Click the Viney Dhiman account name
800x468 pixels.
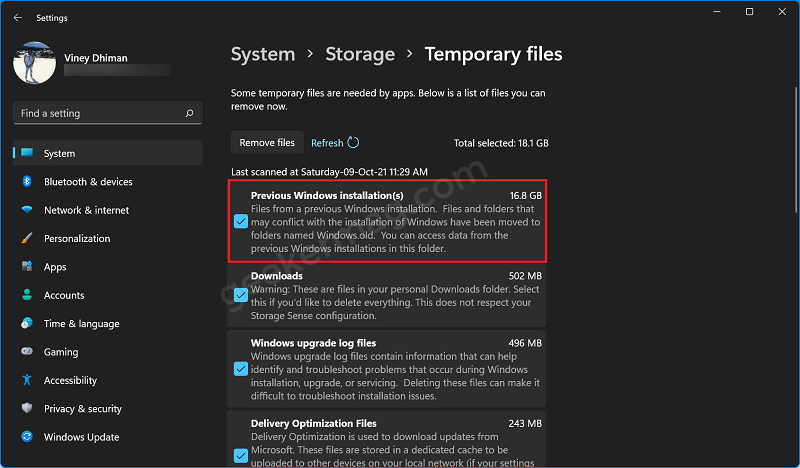(96, 58)
